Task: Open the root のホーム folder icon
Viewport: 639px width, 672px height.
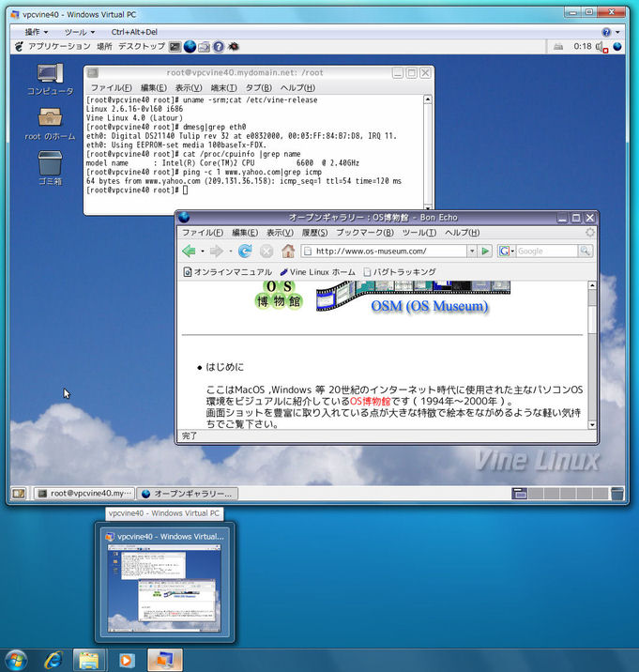Action: point(50,124)
